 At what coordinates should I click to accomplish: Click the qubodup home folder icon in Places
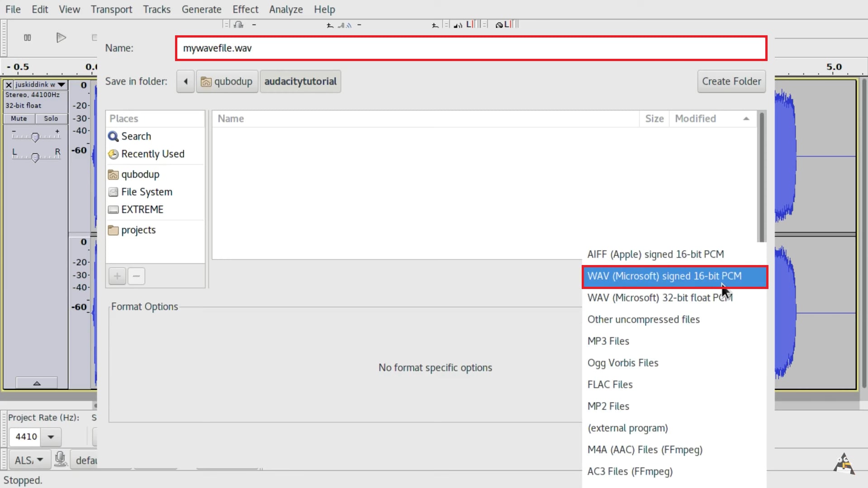[x=113, y=175]
